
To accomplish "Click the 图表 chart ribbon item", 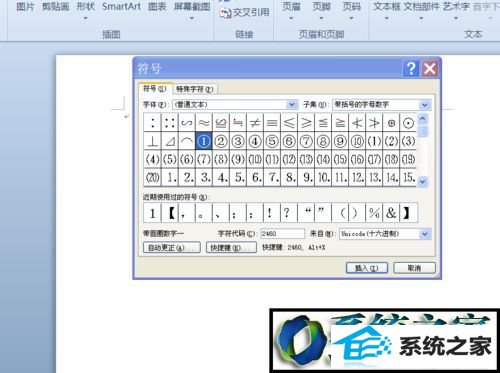I will tap(157, 7).
